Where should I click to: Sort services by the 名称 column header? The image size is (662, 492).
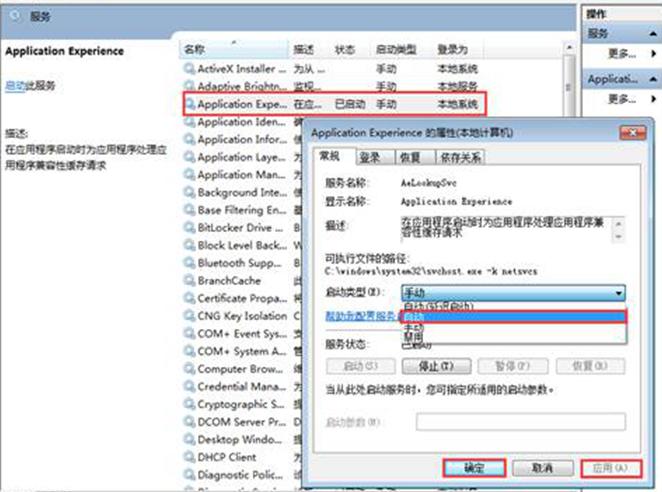click(x=194, y=48)
